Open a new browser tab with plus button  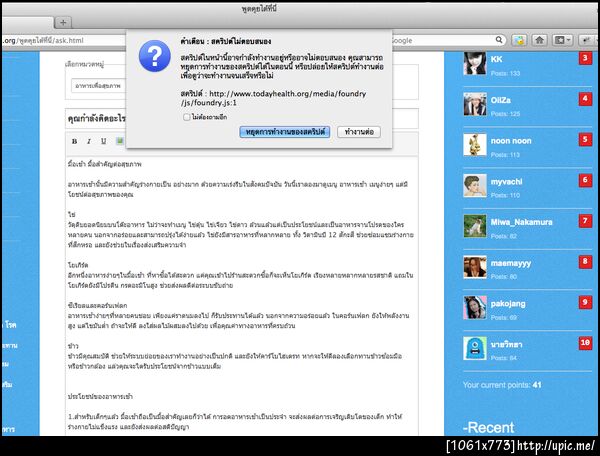[63, 23]
